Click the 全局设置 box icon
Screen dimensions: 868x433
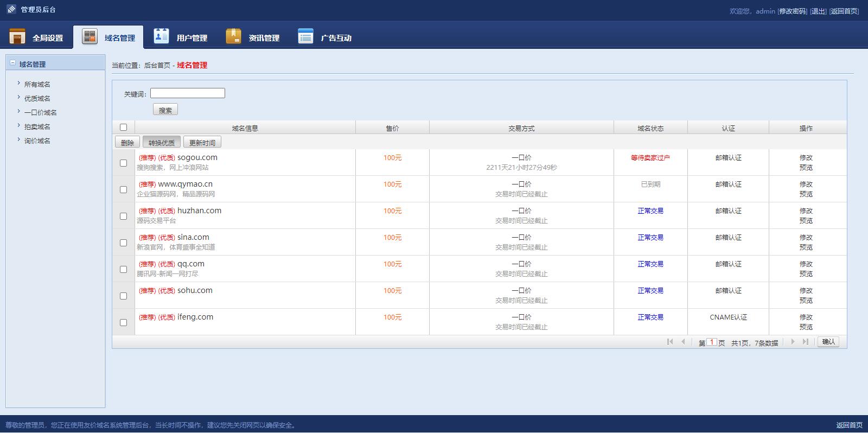point(17,37)
